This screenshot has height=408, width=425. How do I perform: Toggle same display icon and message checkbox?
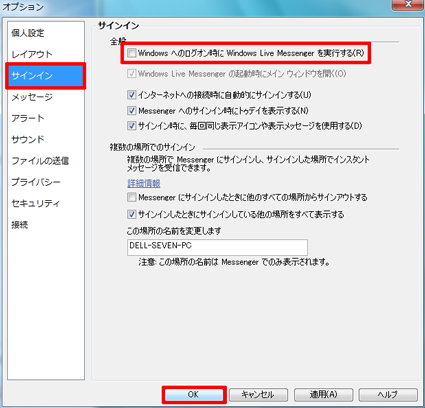[132, 126]
